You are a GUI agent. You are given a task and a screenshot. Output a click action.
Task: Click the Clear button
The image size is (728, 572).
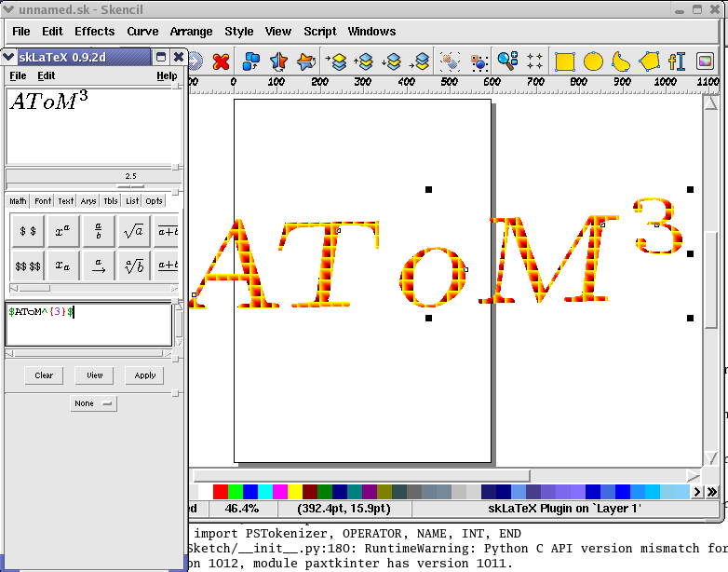44,375
